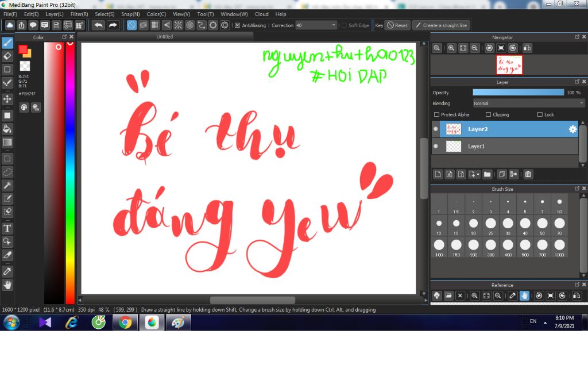
Task: Select the rectangular Select tool
Action: (7, 159)
